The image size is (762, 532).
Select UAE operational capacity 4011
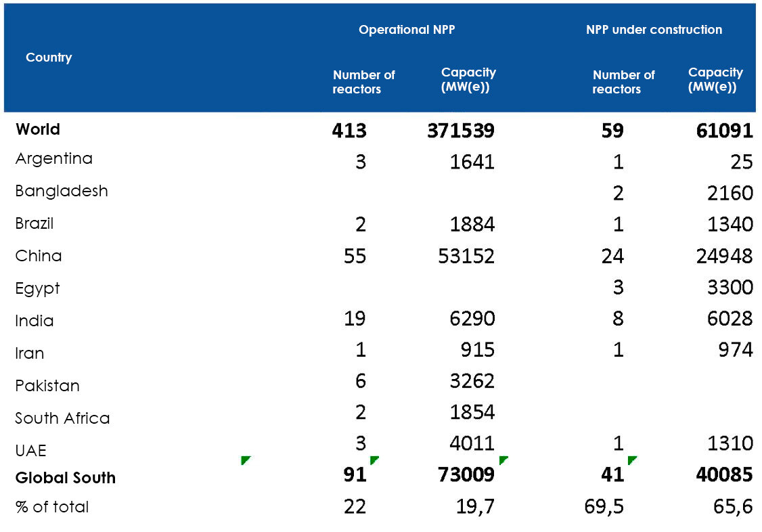click(472, 443)
